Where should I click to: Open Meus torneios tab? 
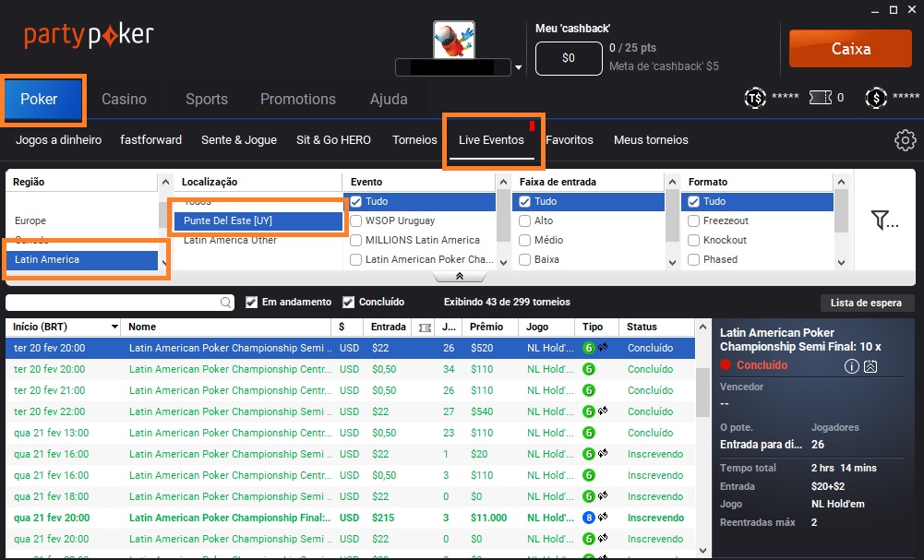click(x=651, y=140)
